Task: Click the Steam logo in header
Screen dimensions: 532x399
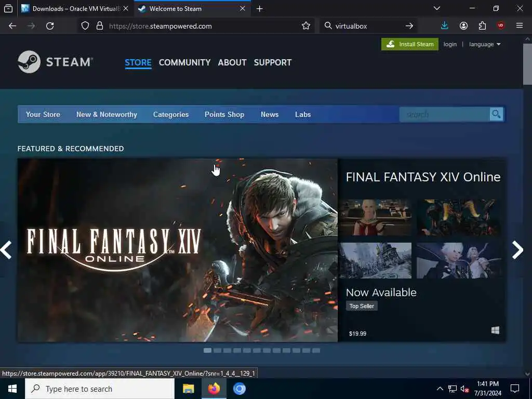Action: tap(55, 62)
